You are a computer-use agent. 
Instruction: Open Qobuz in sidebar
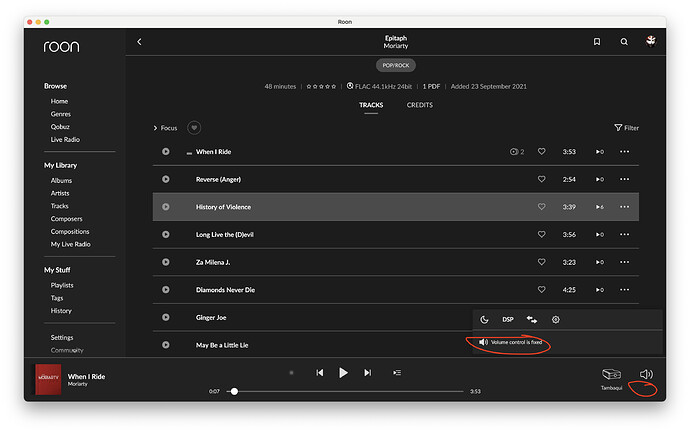[60, 127]
